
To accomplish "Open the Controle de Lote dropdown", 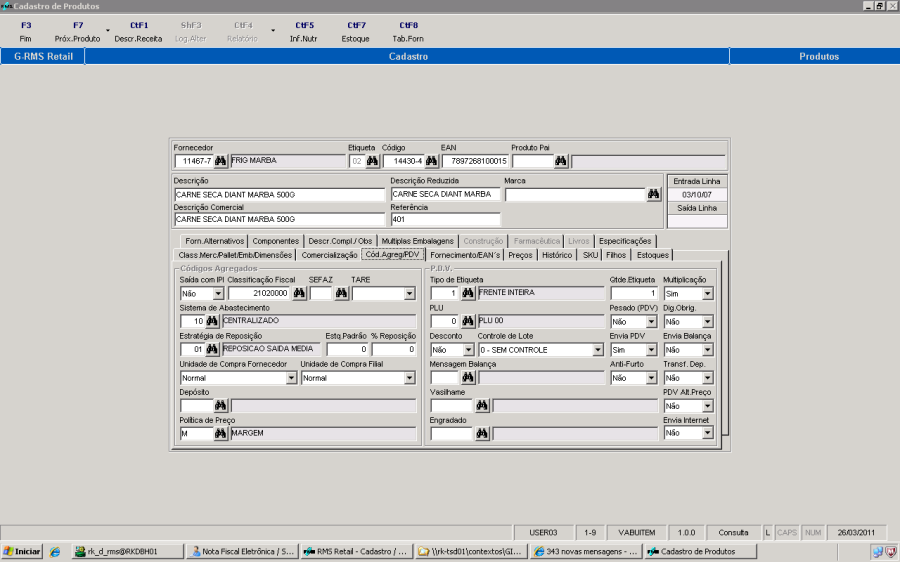I will click(x=598, y=350).
